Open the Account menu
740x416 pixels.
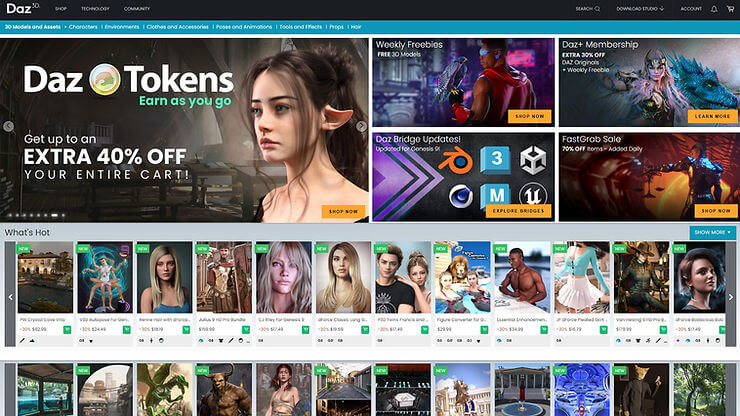tap(691, 9)
